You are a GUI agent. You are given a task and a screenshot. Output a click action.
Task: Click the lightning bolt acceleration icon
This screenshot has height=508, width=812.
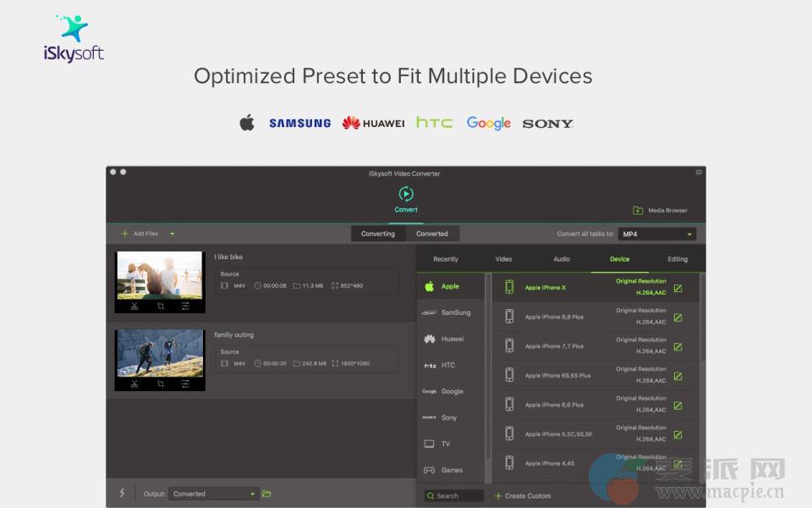point(122,494)
